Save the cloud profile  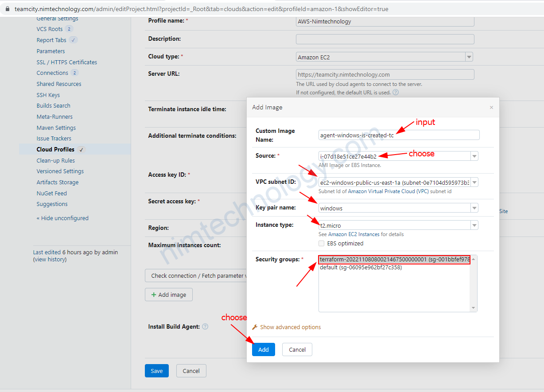(x=157, y=371)
